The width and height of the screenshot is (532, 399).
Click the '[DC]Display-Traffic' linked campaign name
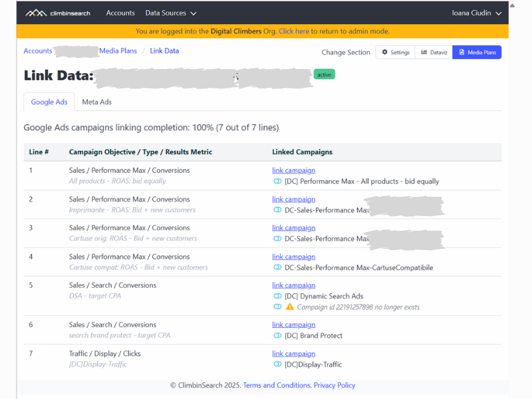point(313,364)
